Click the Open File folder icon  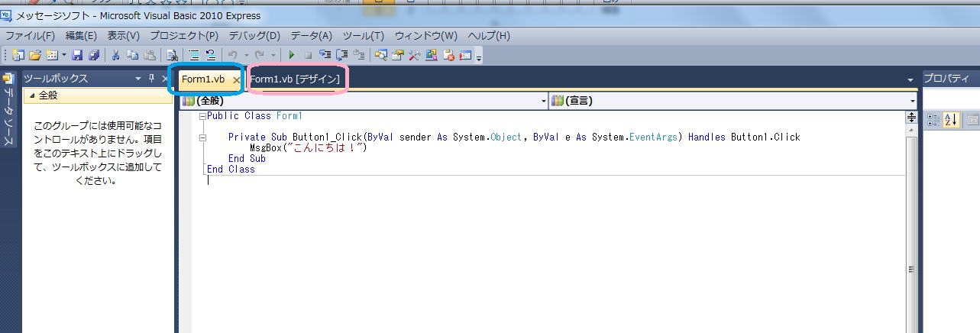click(x=35, y=55)
